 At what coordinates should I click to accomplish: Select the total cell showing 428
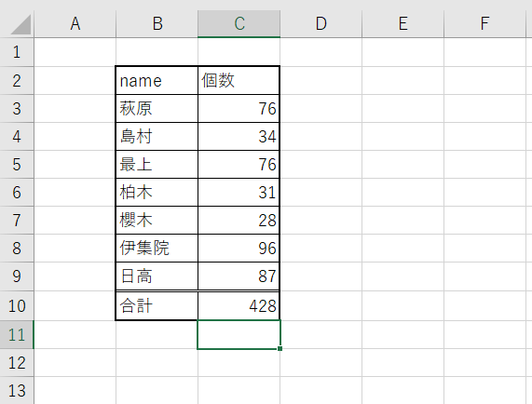click(239, 305)
